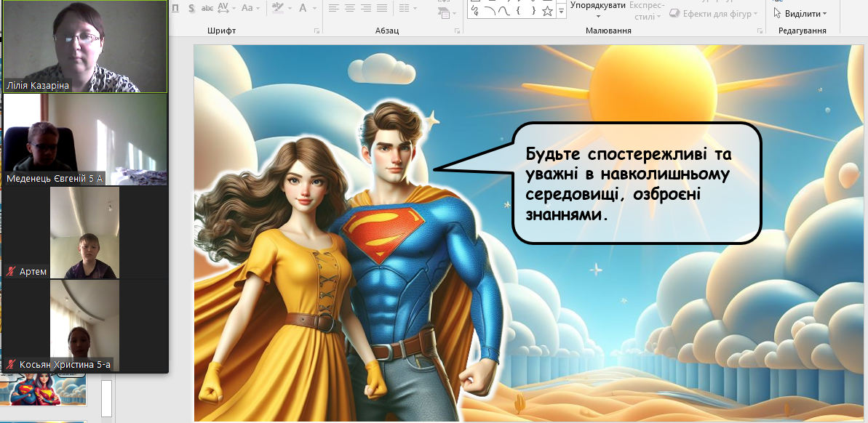The width and height of the screenshot is (868, 423).
Task: Select Артем's video tile
Action: pyautogui.click(x=84, y=233)
